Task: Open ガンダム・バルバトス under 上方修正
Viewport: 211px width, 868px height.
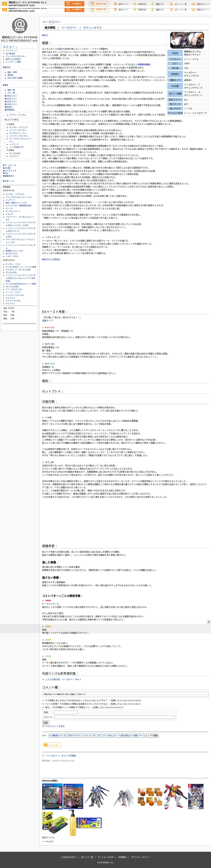Action: 19,127
